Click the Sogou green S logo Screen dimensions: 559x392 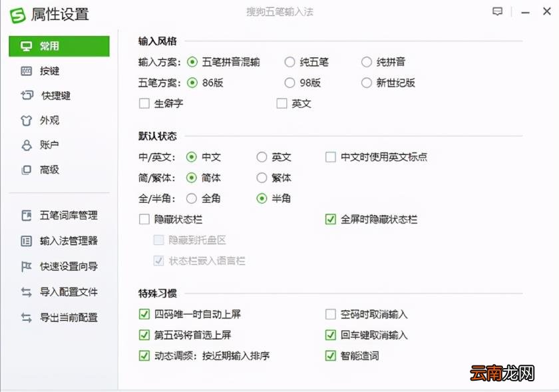coord(17,15)
